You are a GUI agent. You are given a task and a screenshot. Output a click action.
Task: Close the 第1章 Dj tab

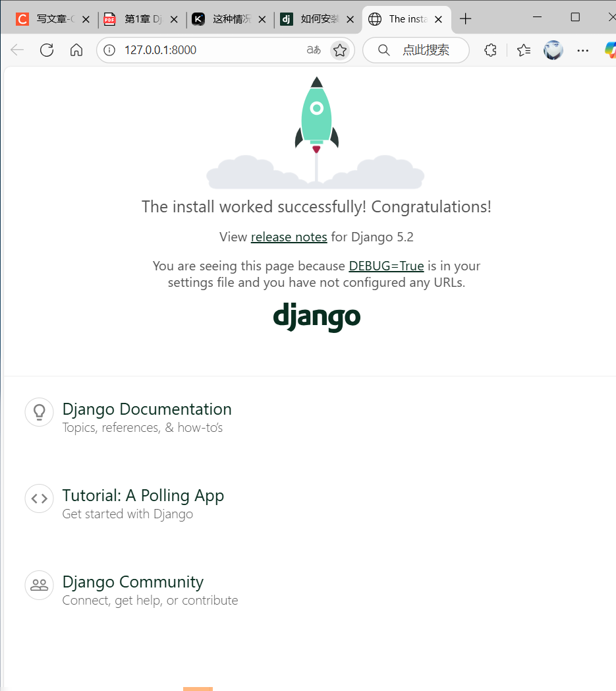(174, 19)
